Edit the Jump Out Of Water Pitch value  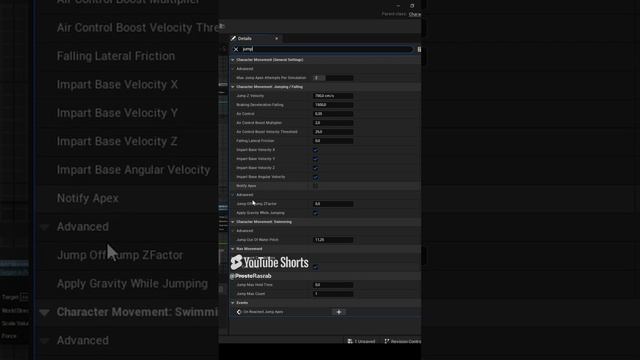333,240
